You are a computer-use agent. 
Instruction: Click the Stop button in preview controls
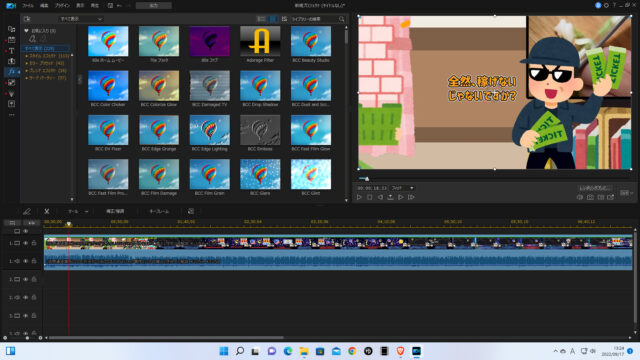pos(369,197)
